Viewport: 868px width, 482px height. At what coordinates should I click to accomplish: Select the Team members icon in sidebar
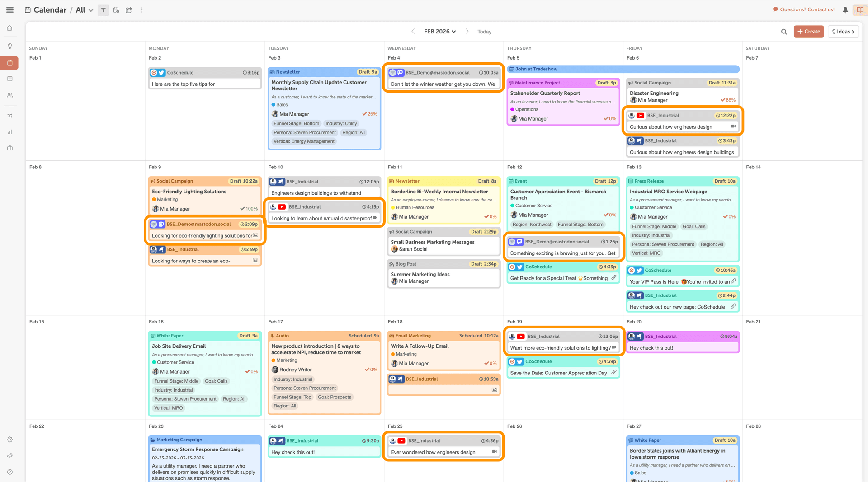9,95
